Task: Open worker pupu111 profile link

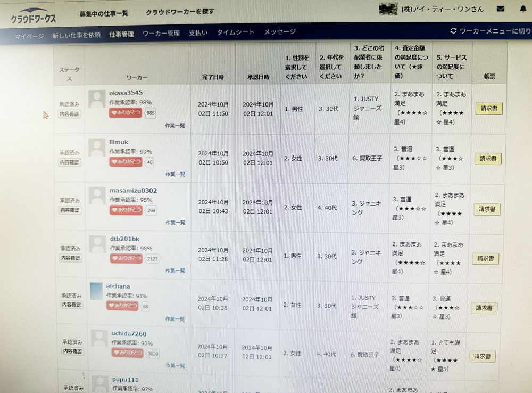Action: pyautogui.click(x=125, y=380)
